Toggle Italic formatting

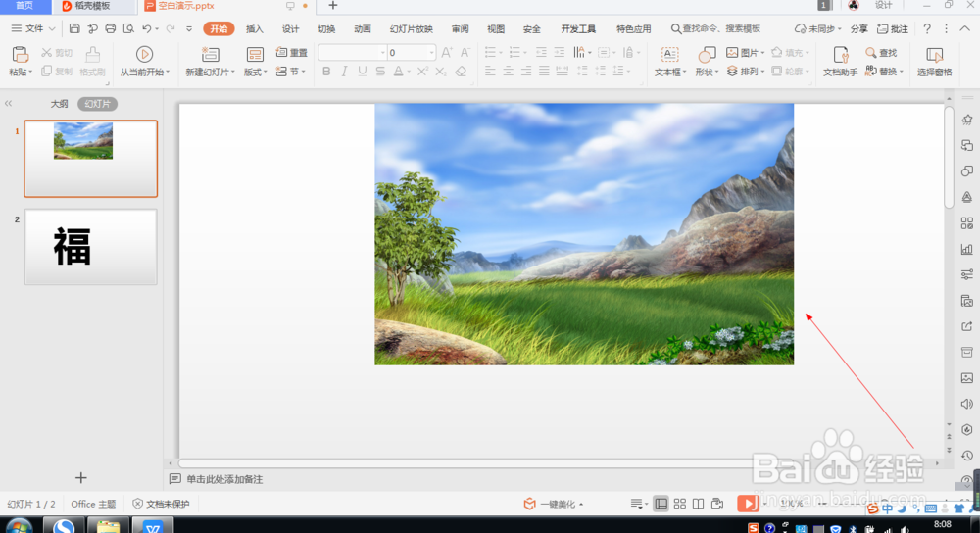tap(344, 72)
